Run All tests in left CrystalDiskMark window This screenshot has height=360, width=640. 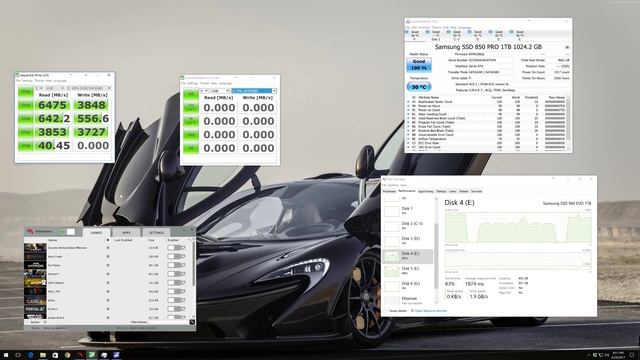click(x=25, y=92)
